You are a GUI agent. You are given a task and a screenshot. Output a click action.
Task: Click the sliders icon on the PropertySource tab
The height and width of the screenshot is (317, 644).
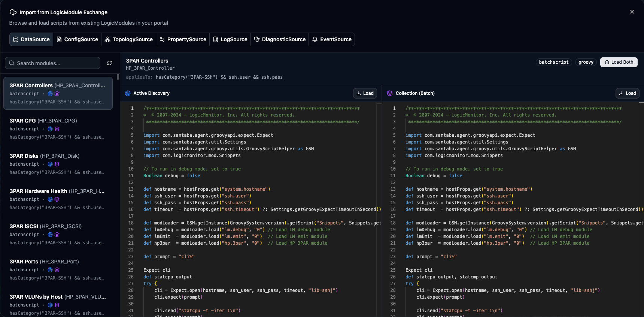click(162, 39)
